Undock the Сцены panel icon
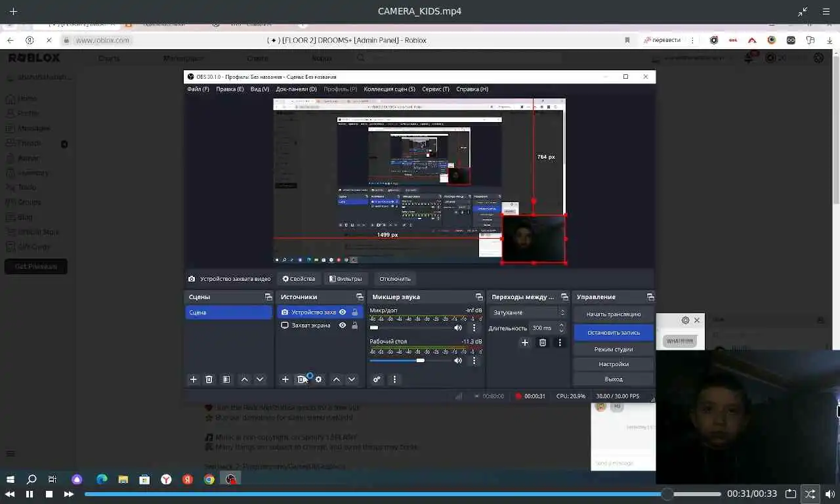The height and width of the screenshot is (504, 840). point(268,297)
